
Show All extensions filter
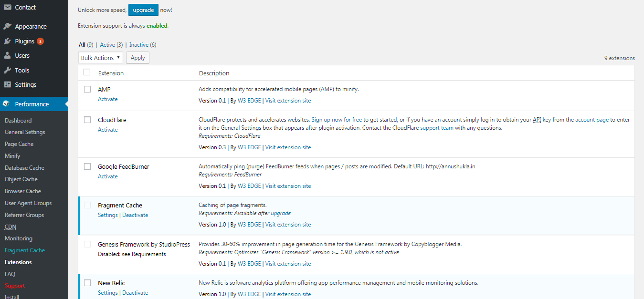(x=86, y=45)
